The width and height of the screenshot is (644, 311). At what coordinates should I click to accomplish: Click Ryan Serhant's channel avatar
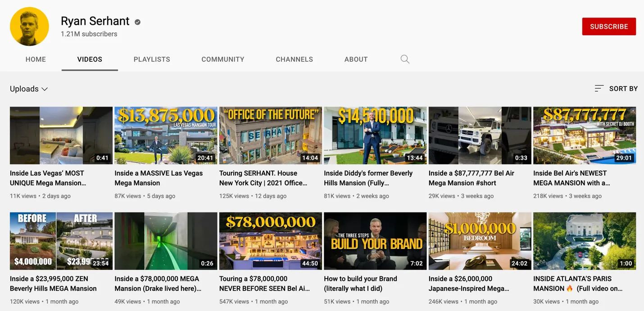click(30, 27)
